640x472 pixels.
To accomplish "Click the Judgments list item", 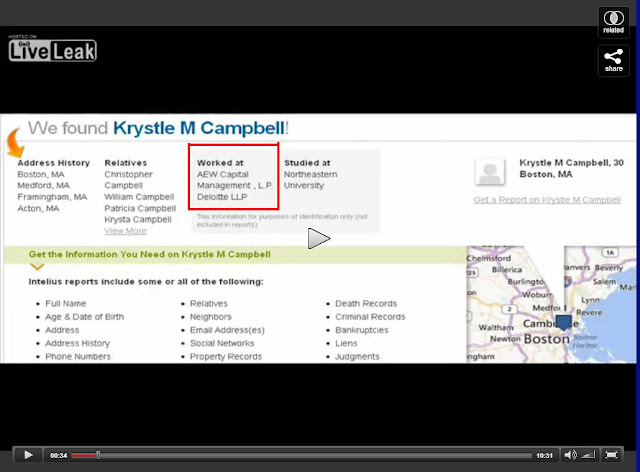I will click(357, 356).
